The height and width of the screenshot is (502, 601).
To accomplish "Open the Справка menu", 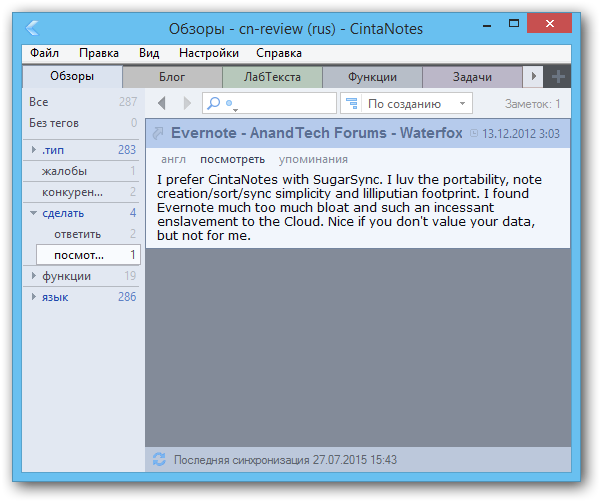I will 279,53.
